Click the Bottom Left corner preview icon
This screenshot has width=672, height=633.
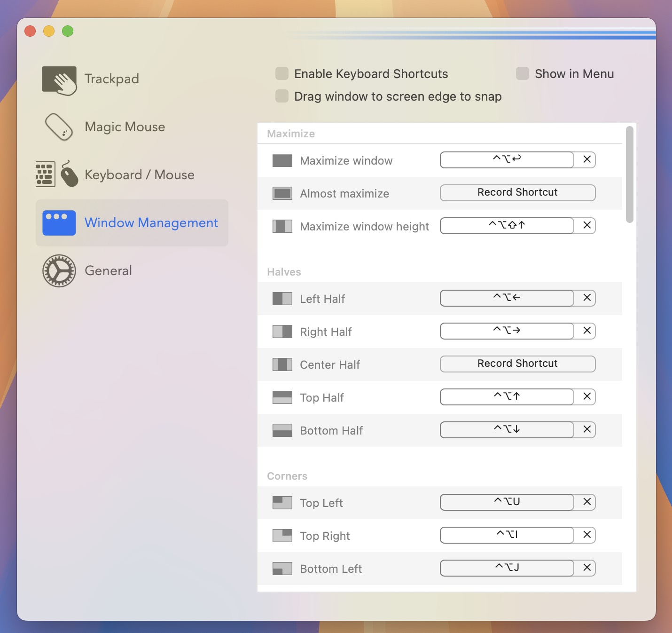282,568
